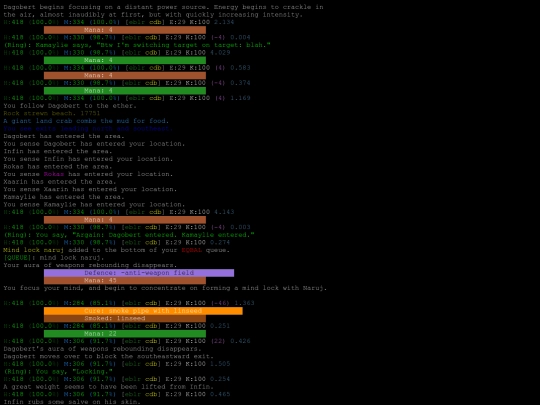Select 'You follow Dagobert to the ether.'

coord(70,105)
